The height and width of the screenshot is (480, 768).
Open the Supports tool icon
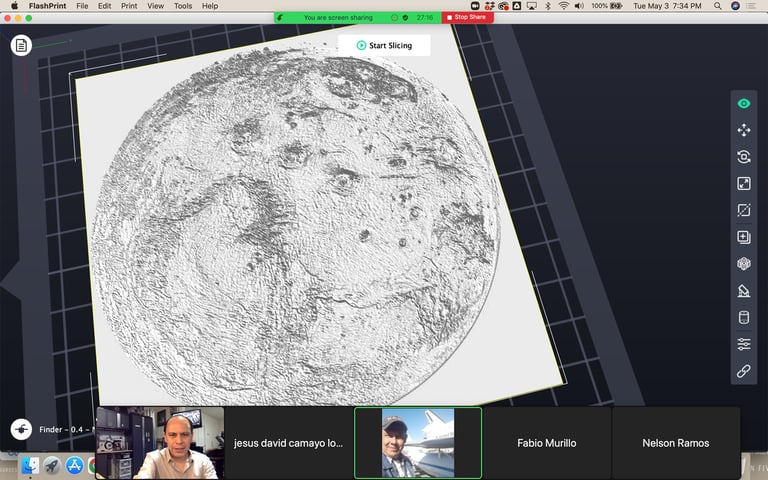(x=744, y=290)
